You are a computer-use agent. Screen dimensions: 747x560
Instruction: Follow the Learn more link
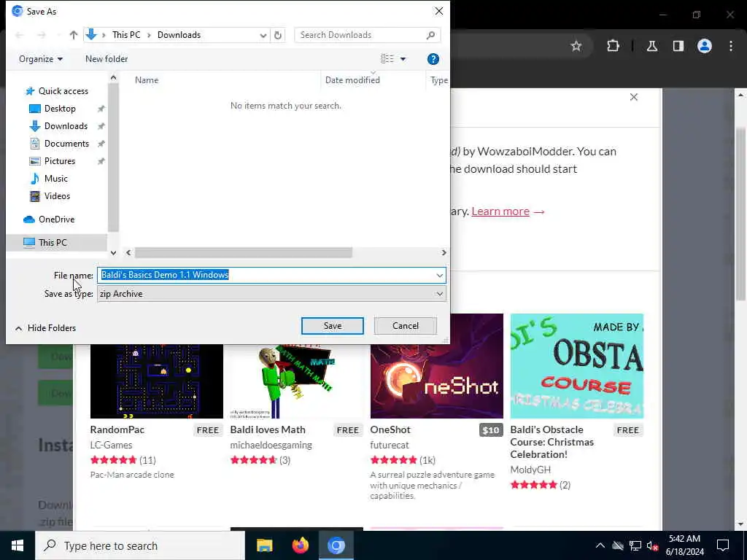pyautogui.click(x=500, y=211)
